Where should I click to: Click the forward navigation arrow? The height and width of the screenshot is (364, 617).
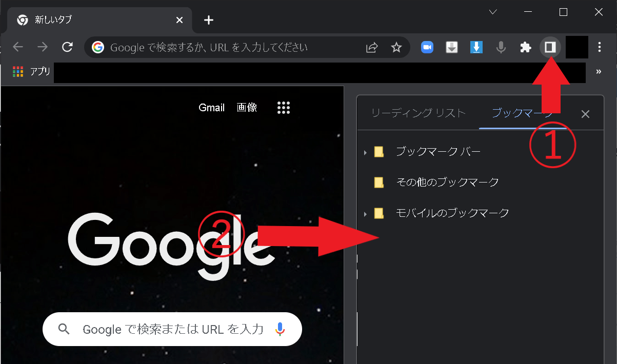click(43, 47)
